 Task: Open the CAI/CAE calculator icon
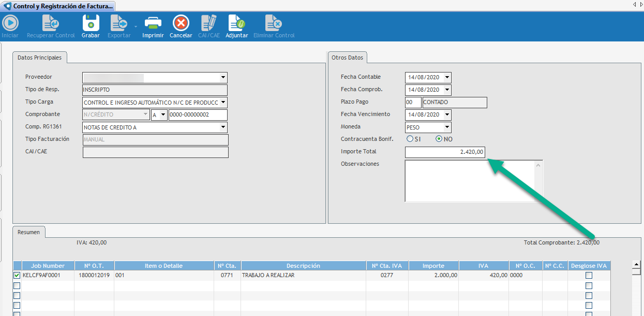click(x=209, y=23)
